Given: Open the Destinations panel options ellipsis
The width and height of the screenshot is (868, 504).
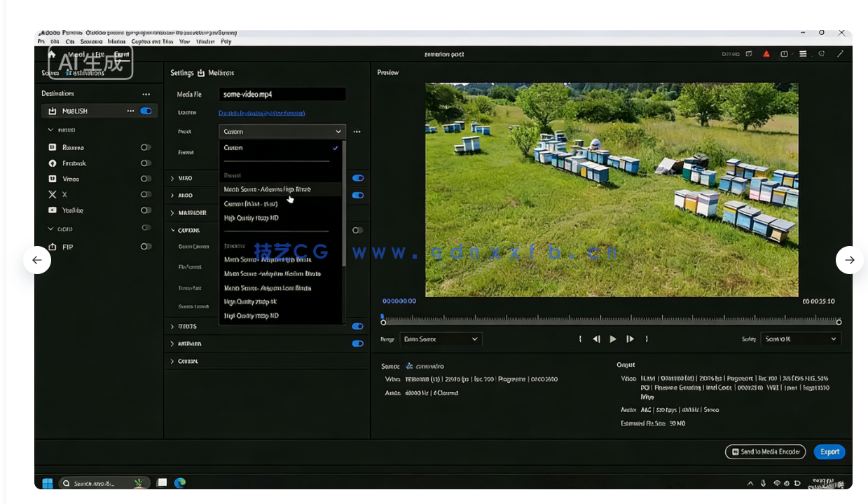Looking at the screenshot, I should click(146, 93).
